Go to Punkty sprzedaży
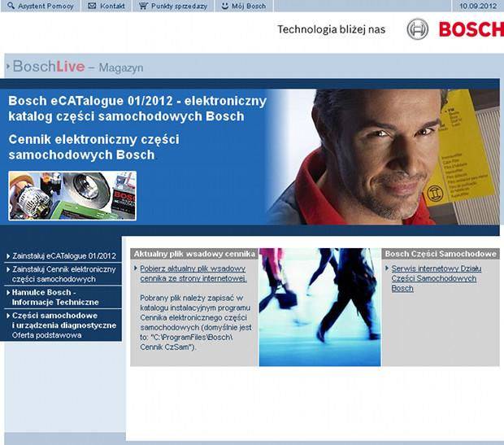Viewport: 504px width, 445px height. coord(179,7)
